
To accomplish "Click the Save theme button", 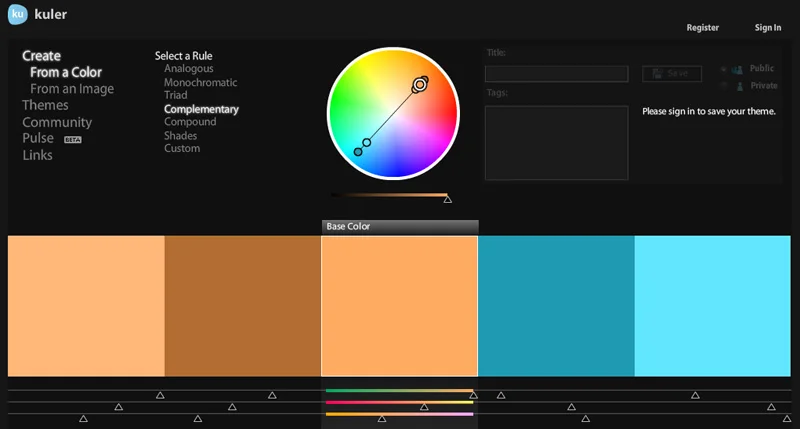I will (x=671, y=74).
